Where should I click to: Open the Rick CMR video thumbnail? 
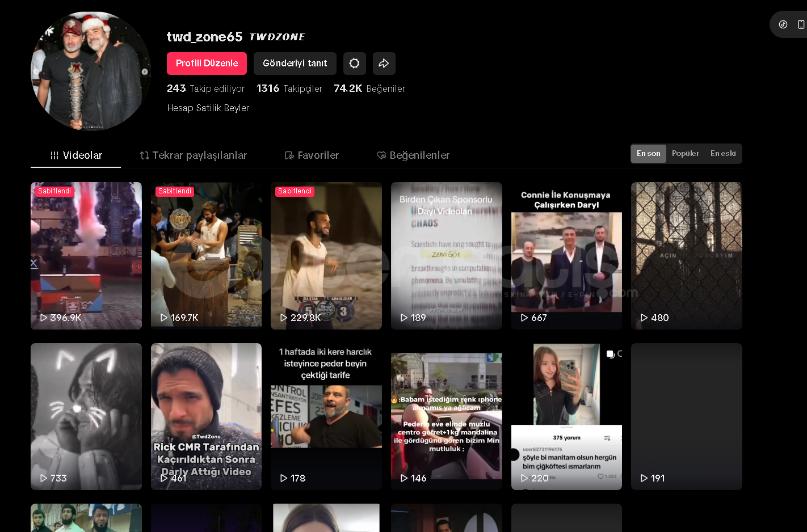point(206,416)
